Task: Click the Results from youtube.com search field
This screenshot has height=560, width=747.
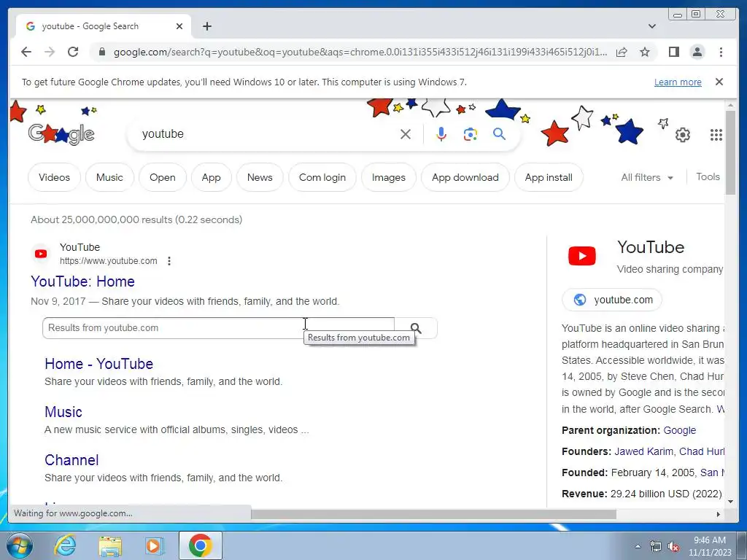Action: pos(218,328)
